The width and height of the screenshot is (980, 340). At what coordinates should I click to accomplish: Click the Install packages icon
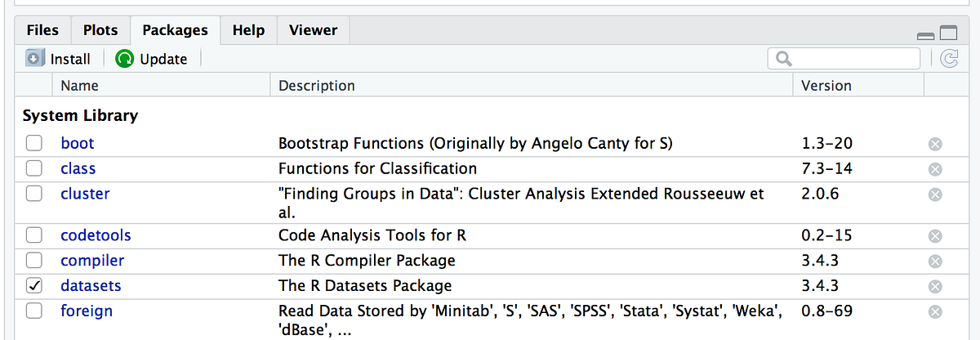(34, 59)
